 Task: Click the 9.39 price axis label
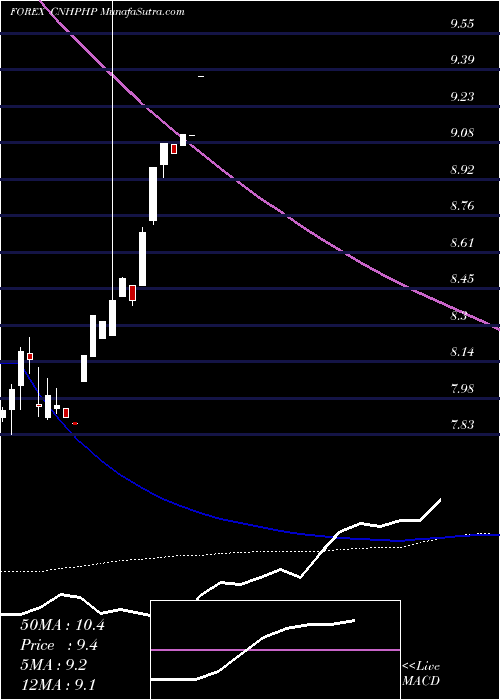point(462,60)
